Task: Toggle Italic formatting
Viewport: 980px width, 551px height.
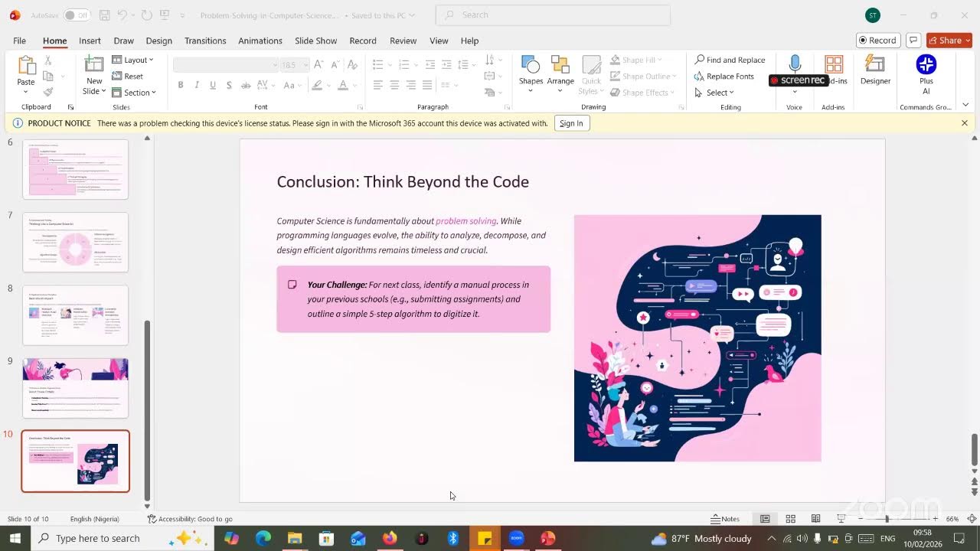Action: point(197,85)
